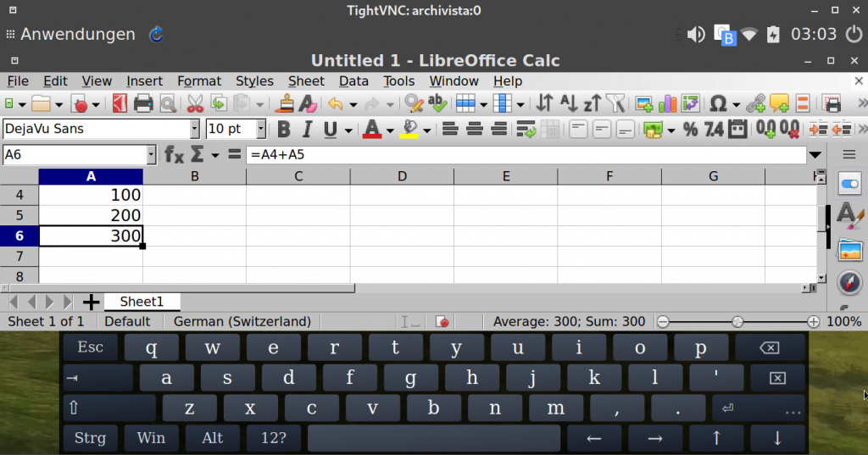
Task: Open the New document dropdown arrow
Action: click(22, 104)
